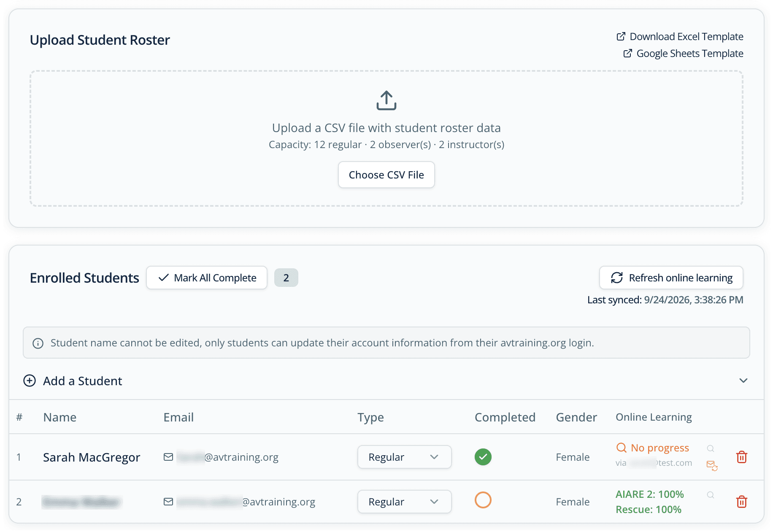Click the trash icon for student 2
The width and height of the screenshot is (773, 532).
[741, 502]
